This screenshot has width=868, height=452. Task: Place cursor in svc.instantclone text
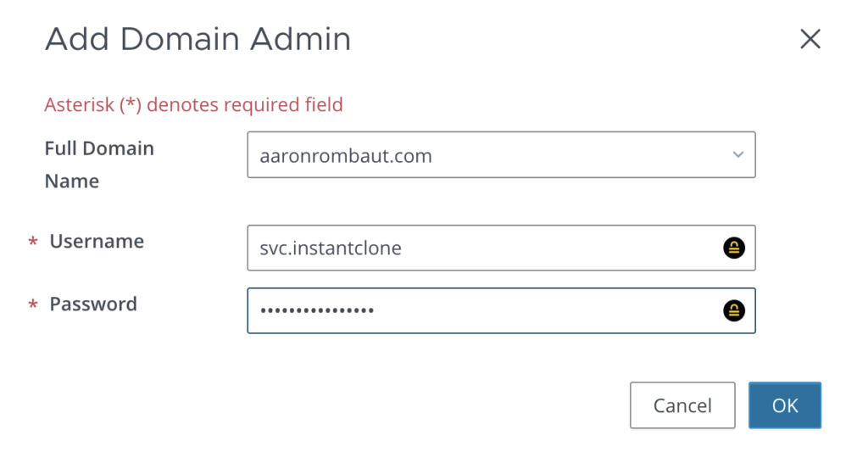pyautogui.click(x=331, y=248)
